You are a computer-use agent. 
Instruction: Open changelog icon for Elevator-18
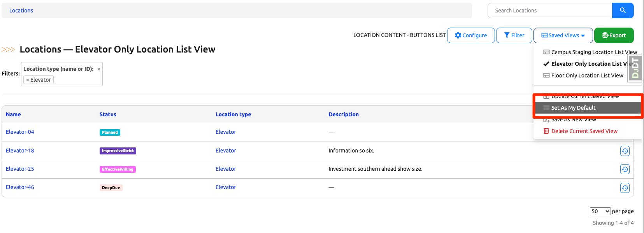point(625,151)
